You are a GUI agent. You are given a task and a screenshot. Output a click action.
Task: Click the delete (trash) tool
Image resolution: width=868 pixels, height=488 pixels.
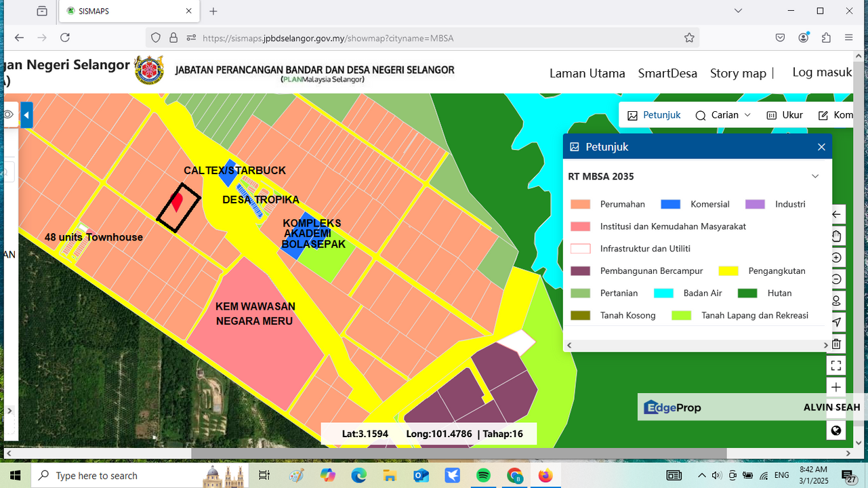click(836, 344)
